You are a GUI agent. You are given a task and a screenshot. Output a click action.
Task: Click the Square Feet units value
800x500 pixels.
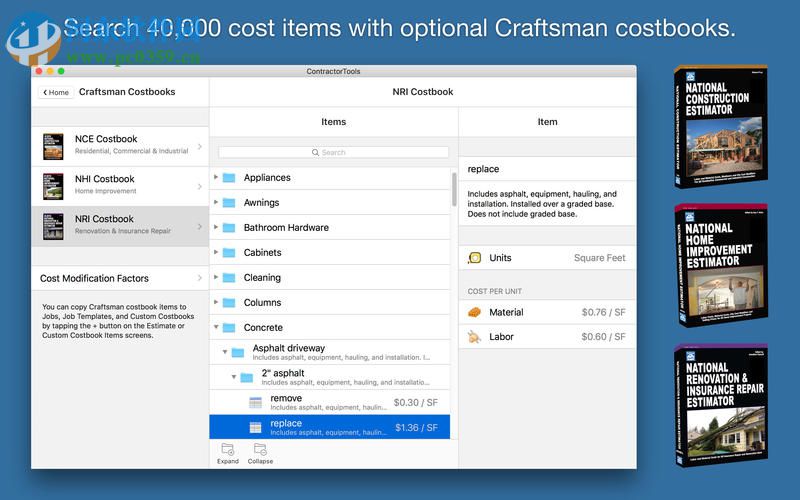599,258
